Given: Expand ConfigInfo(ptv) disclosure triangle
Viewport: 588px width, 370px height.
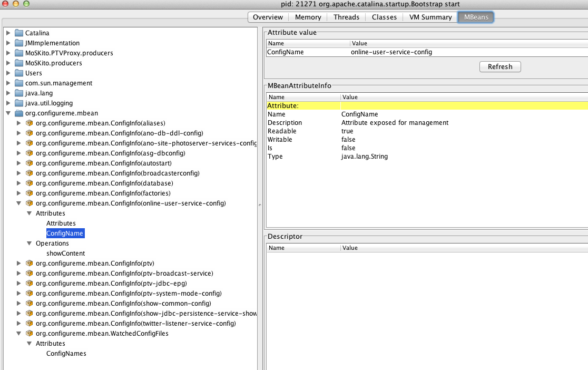Looking at the screenshot, I should pyautogui.click(x=19, y=263).
